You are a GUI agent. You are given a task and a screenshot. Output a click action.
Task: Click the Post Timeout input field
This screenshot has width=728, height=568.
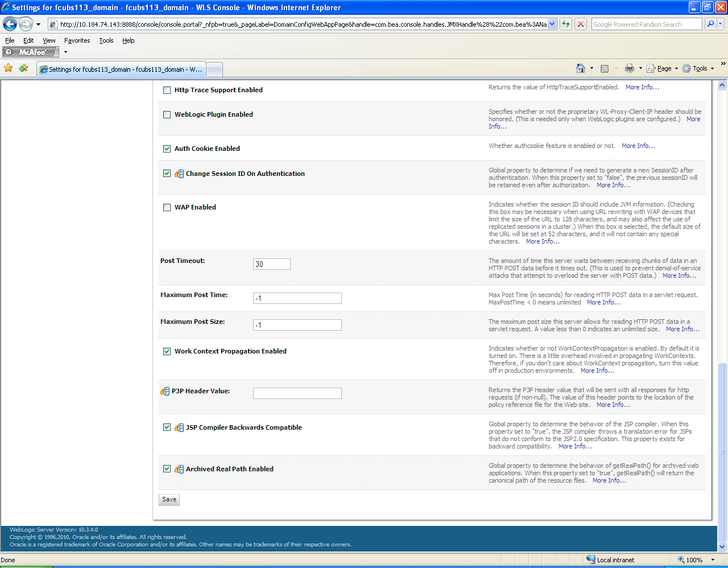(272, 264)
